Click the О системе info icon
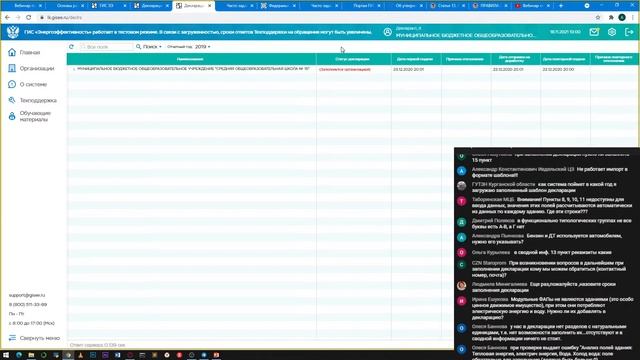The width and height of the screenshot is (640, 360). [12, 84]
